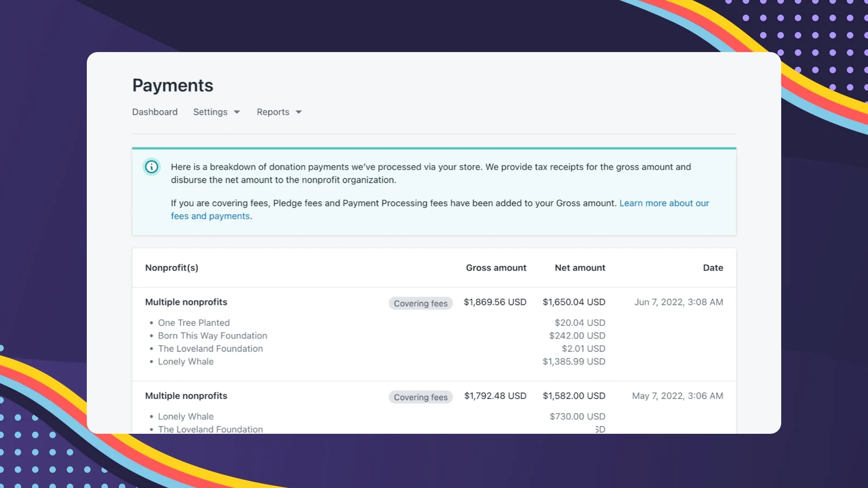Select gross amount $1,869.56 USD

[x=495, y=302]
